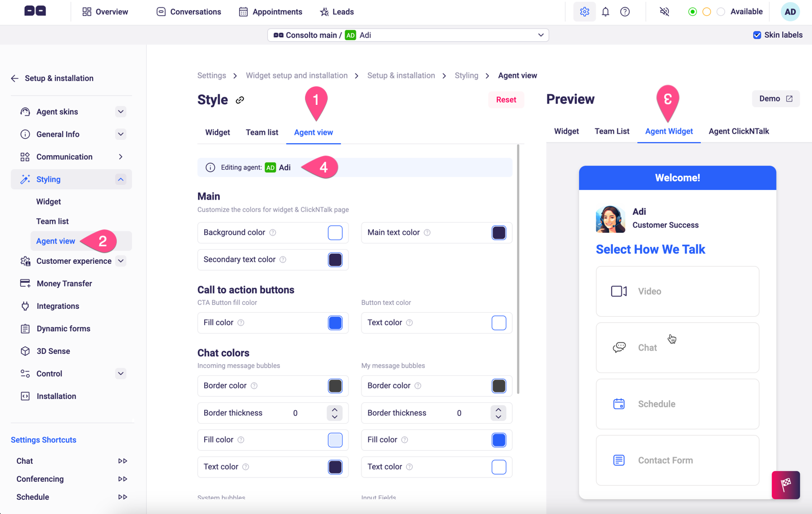The image size is (812, 514).
Task: Open the settings gear icon
Action: (584, 11)
